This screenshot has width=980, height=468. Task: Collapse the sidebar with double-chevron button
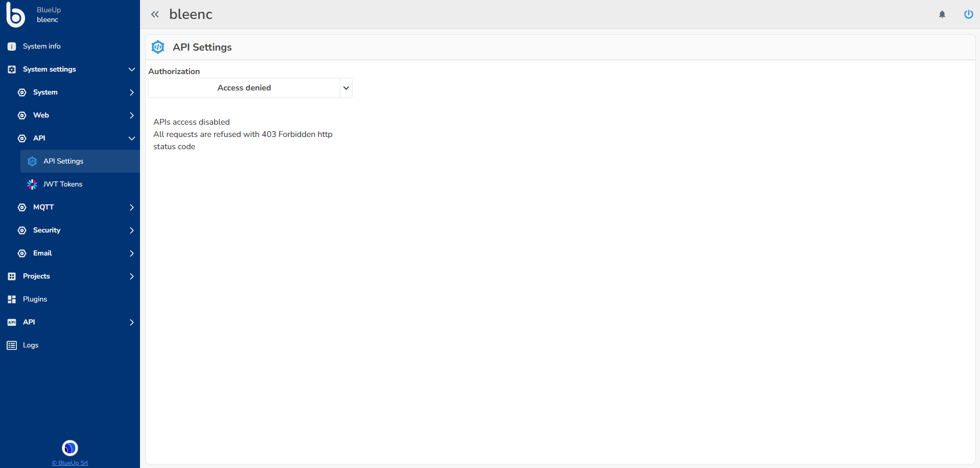(x=155, y=14)
